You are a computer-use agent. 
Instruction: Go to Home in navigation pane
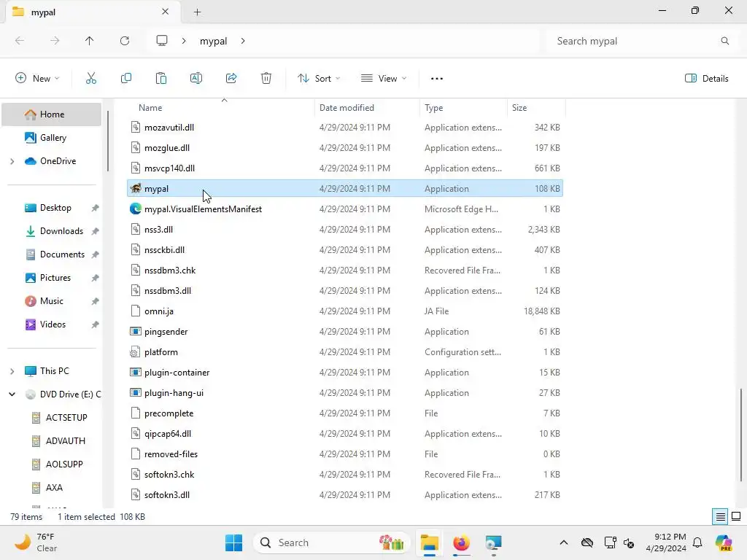pyautogui.click(x=52, y=114)
